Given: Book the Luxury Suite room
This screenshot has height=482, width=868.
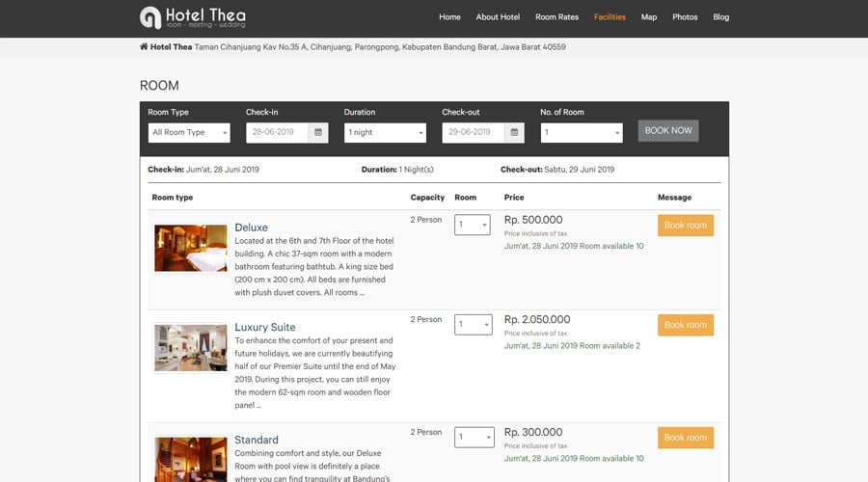Looking at the screenshot, I should pyautogui.click(x=685, y=325).
